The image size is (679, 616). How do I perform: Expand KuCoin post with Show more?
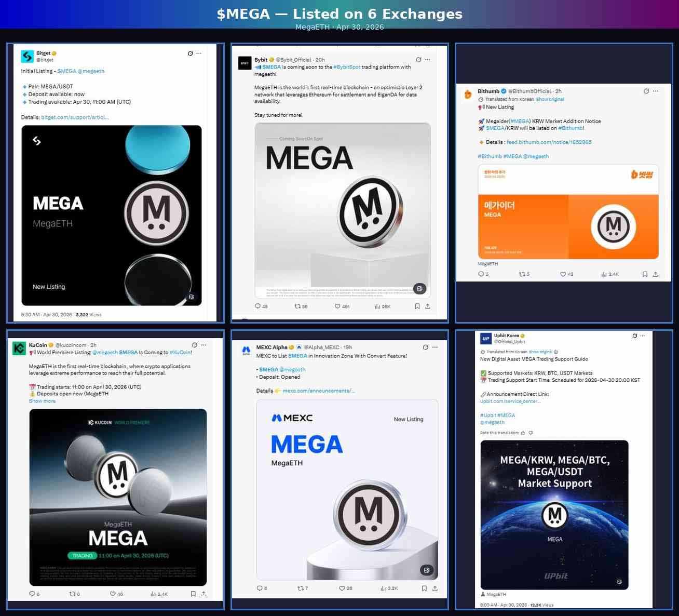[x=42, y=401]
